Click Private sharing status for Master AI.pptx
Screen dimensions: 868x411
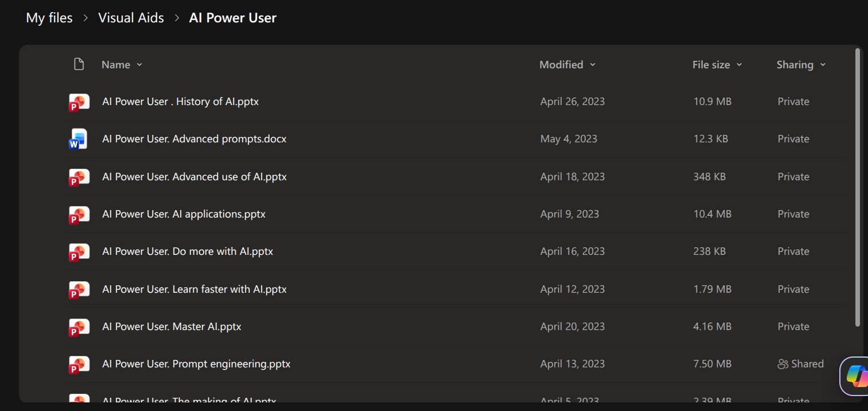coord(793,327)
